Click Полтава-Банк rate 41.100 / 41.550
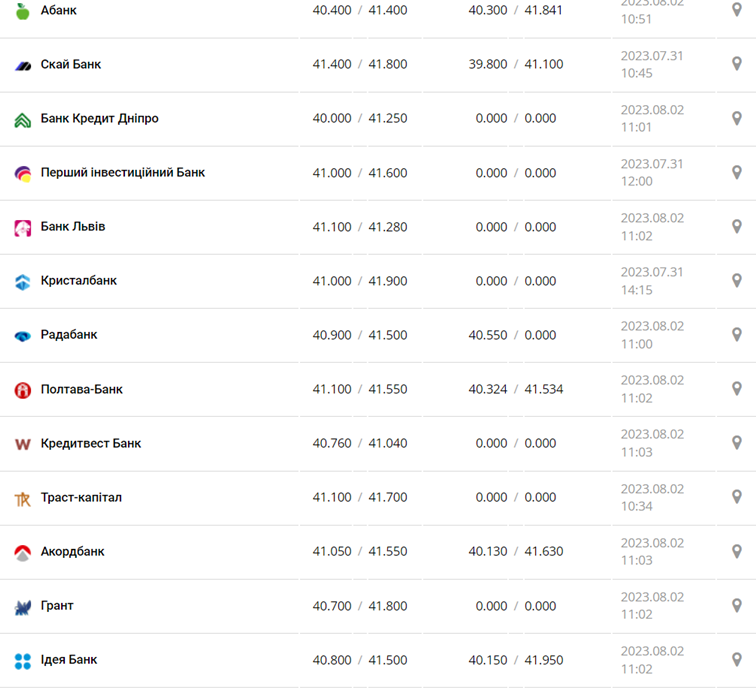 pos(360,389)
